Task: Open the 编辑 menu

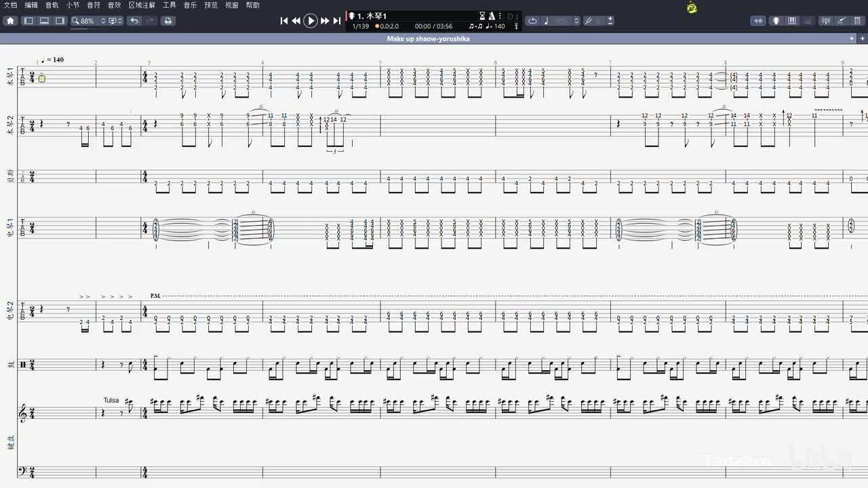Action: coord(31,5)
